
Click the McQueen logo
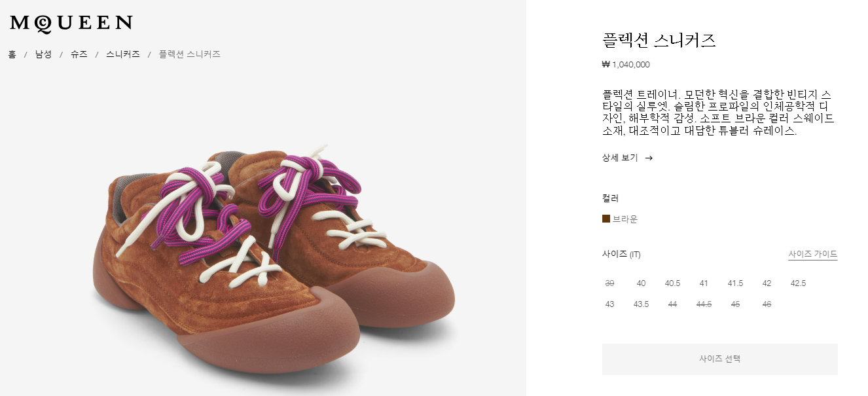point(71,24)
